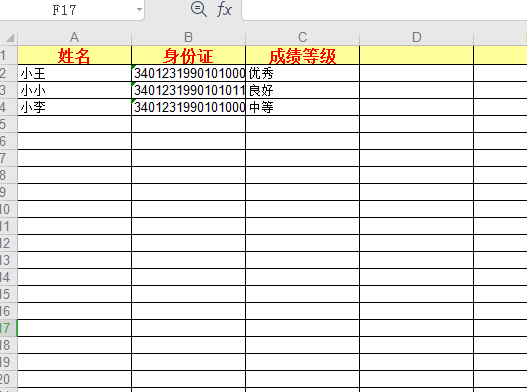This screenshot has height=392, width=527.
Task: Select the ID number cell ending in 1011
Action: point(189,90)
